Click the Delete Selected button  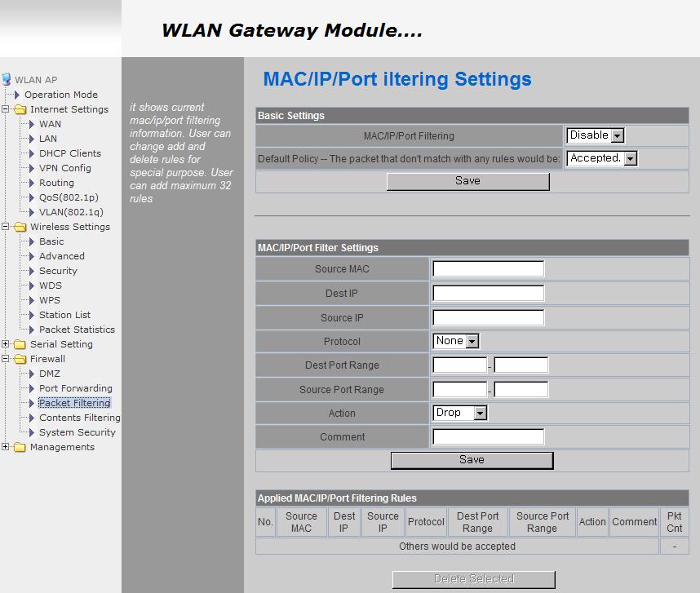click(x=474, y=578)
